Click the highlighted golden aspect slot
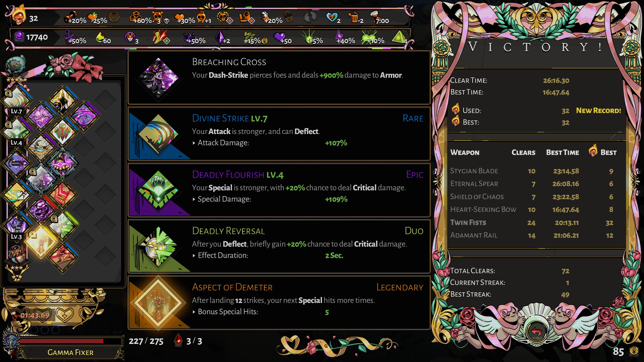The height and width of the screenshot is (362, 644). tap(41, 241)
